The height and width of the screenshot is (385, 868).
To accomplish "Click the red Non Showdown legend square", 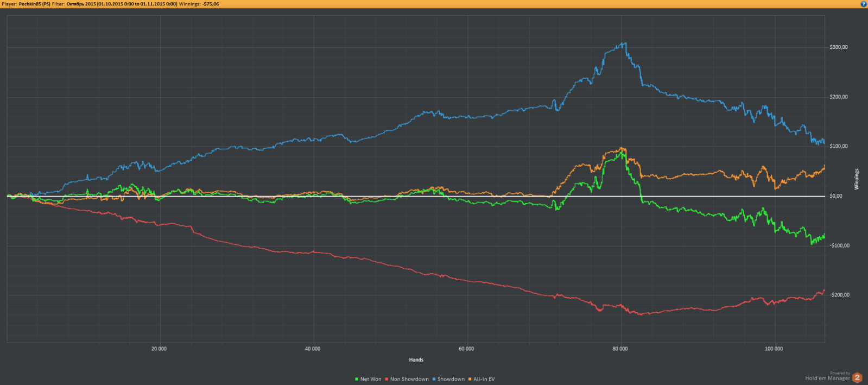I will (387, 379).
